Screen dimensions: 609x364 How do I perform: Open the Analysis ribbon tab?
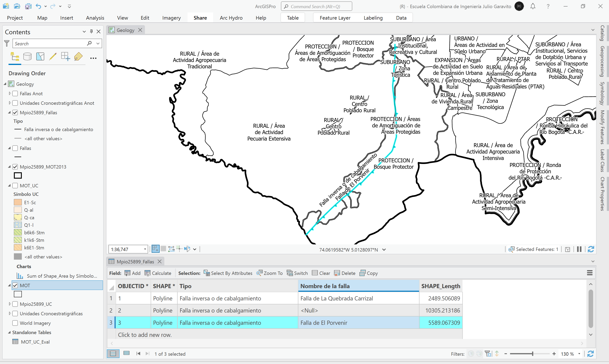95,18
